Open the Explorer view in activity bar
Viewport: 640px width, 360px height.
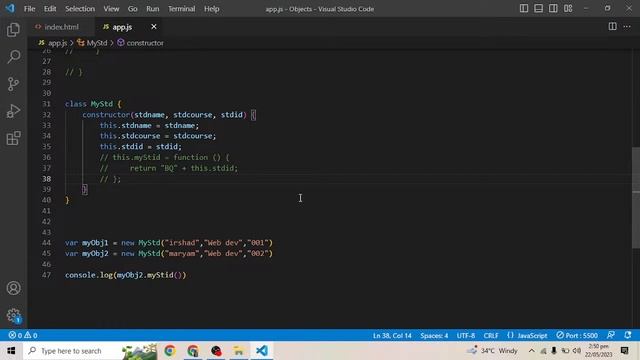click(x=13, y=29)
